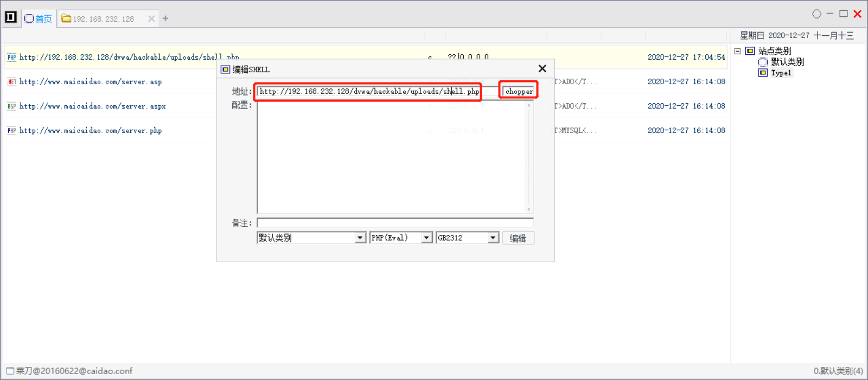The image size is (868, 380).
Task: Select the PHP icon of shell.php row
Action: 11,58
